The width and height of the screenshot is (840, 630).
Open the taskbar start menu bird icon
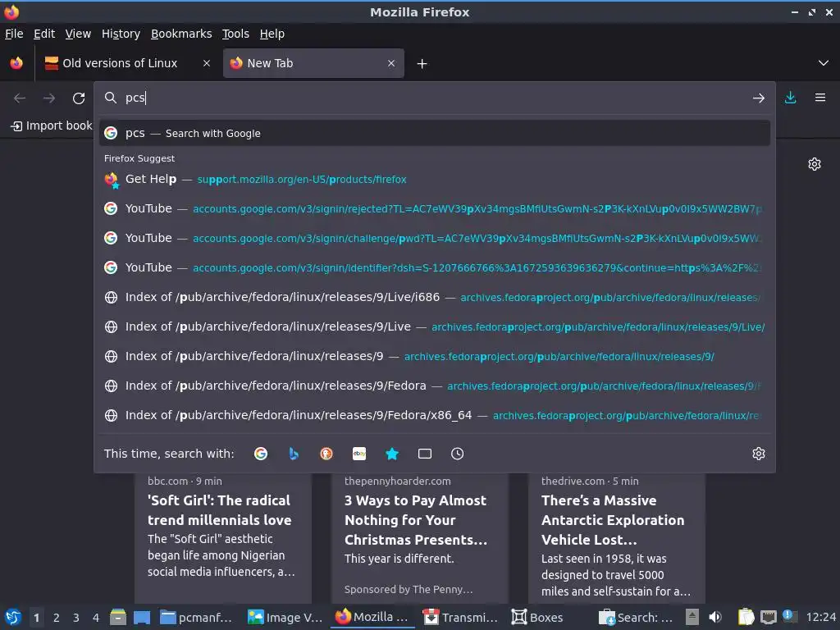(x=13, y=617)
